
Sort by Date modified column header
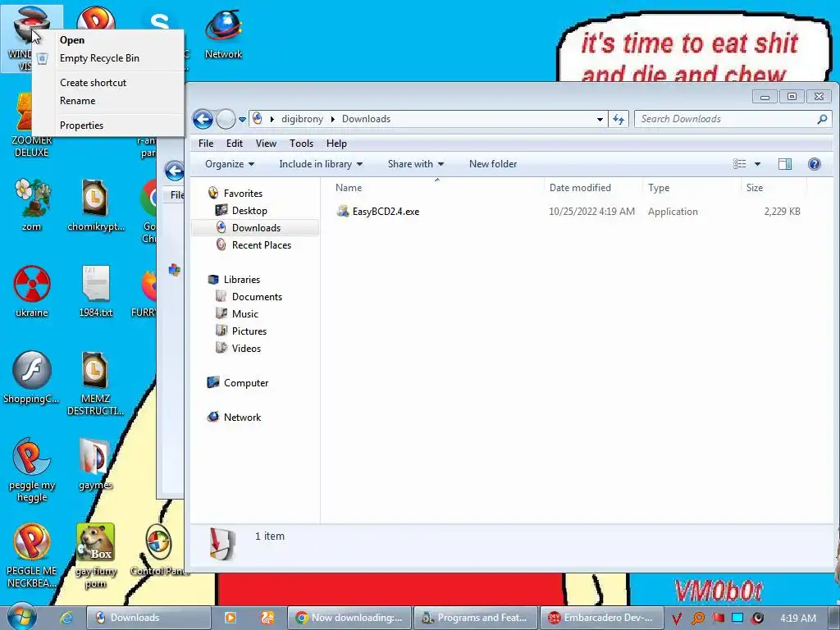(580, 188)
